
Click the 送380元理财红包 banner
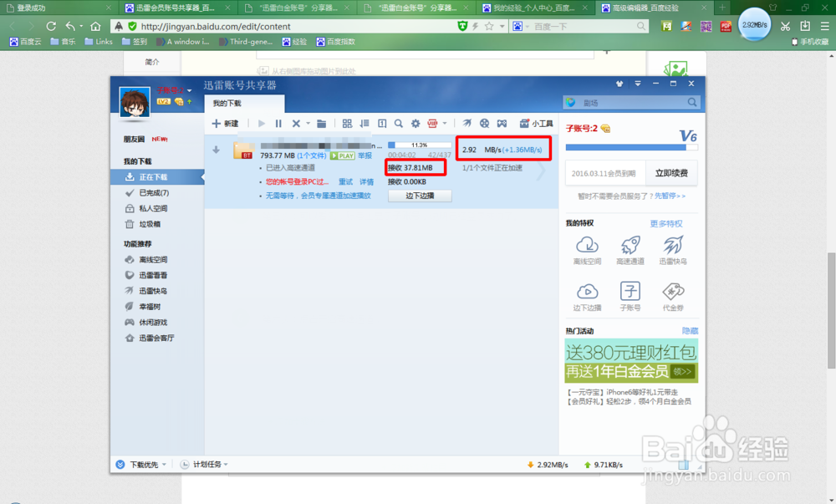(x=631, y=361)
